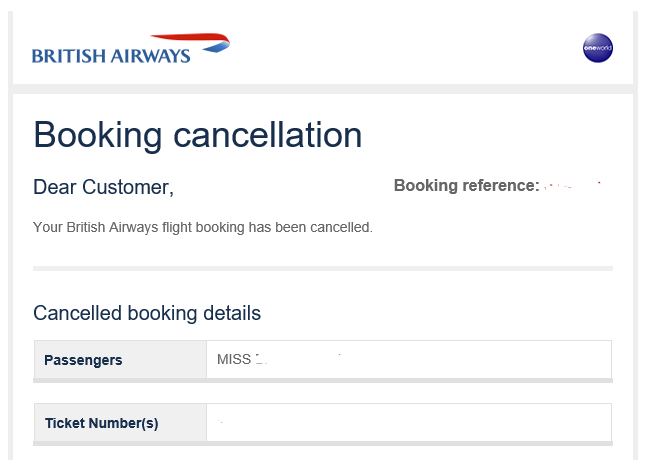
Task: Click the BRITISH word in the logo
Action: [69, 56]
